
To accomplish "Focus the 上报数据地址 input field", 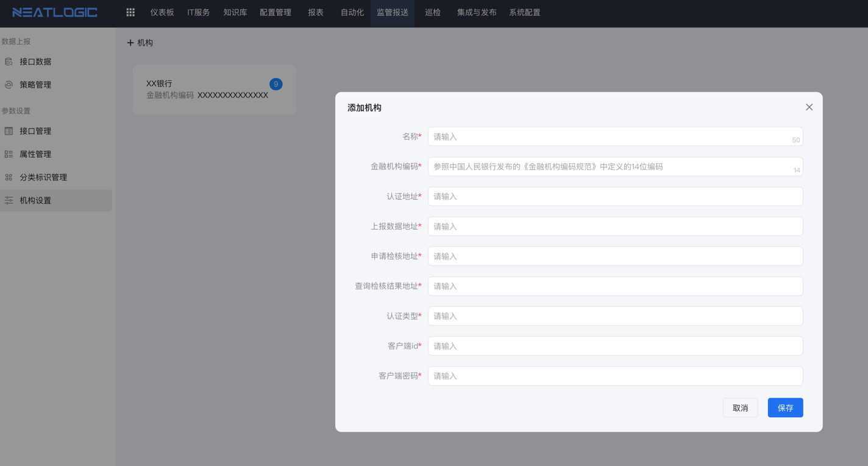I will click(615, 226).
